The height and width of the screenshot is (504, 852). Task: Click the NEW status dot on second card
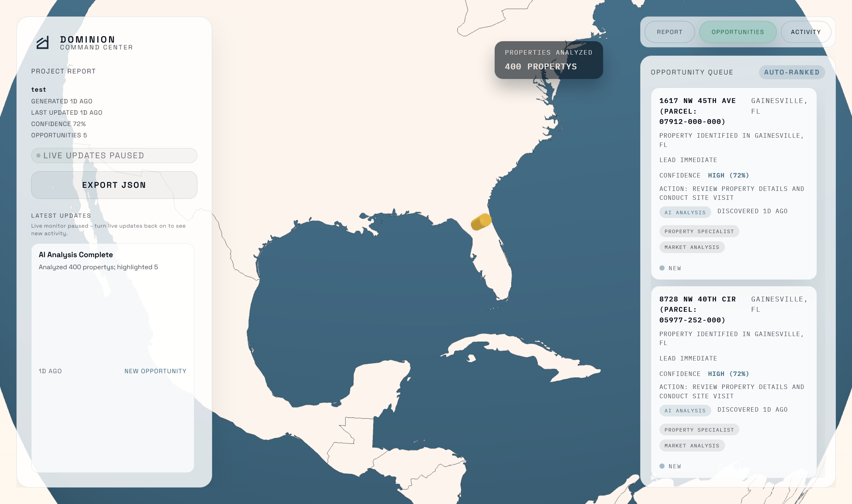(662, 466)
